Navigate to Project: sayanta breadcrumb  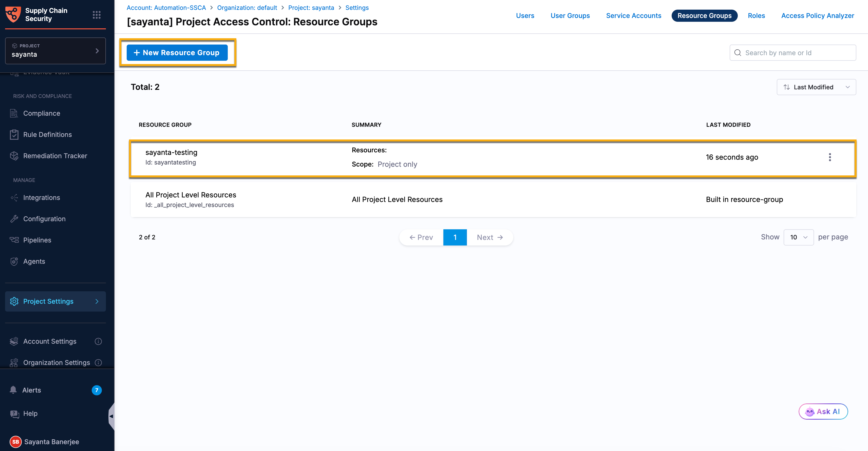[311, 7]
